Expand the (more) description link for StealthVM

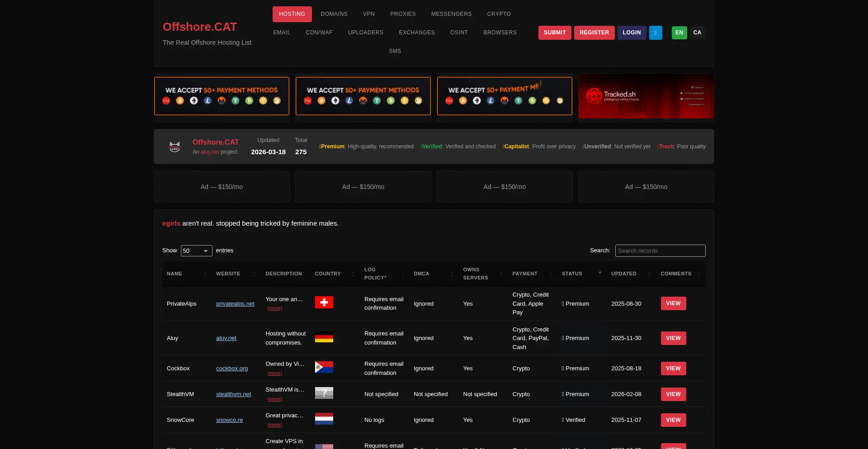(274, 399)
